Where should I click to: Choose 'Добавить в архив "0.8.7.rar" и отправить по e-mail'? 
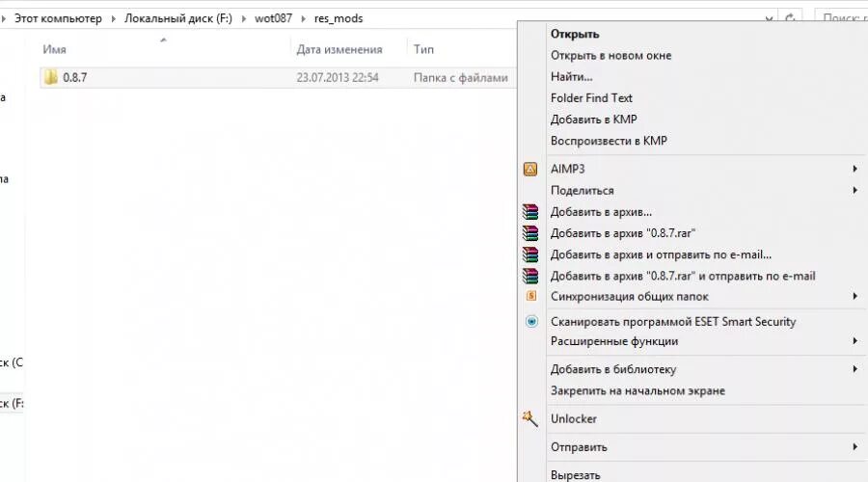click(683, 276)
